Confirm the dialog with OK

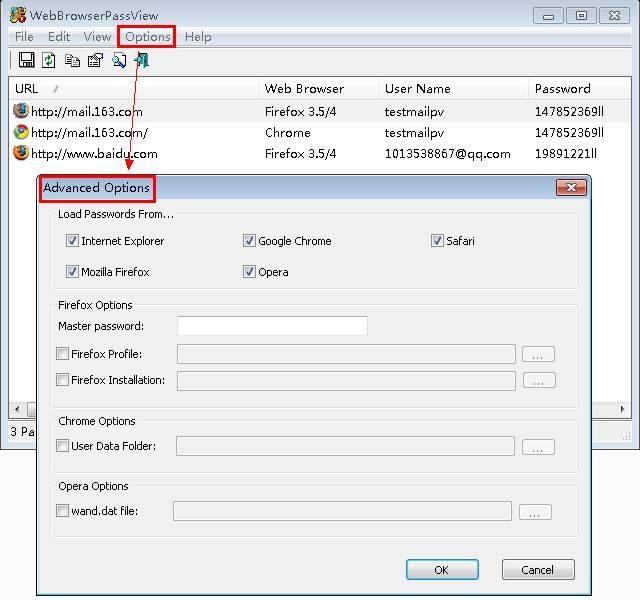441,570
